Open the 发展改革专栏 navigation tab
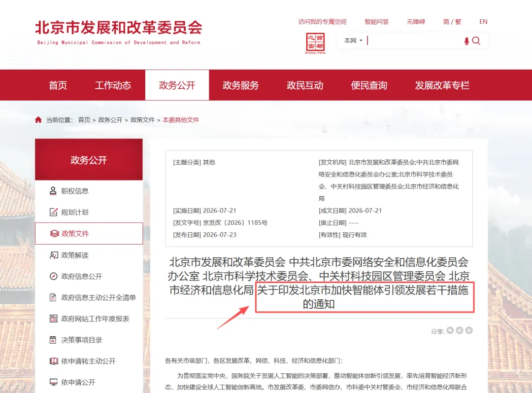 [x=442, y=85]
